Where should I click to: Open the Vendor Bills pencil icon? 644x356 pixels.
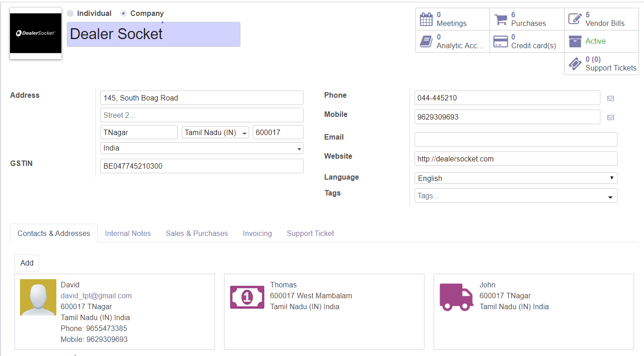click(575, 19)
